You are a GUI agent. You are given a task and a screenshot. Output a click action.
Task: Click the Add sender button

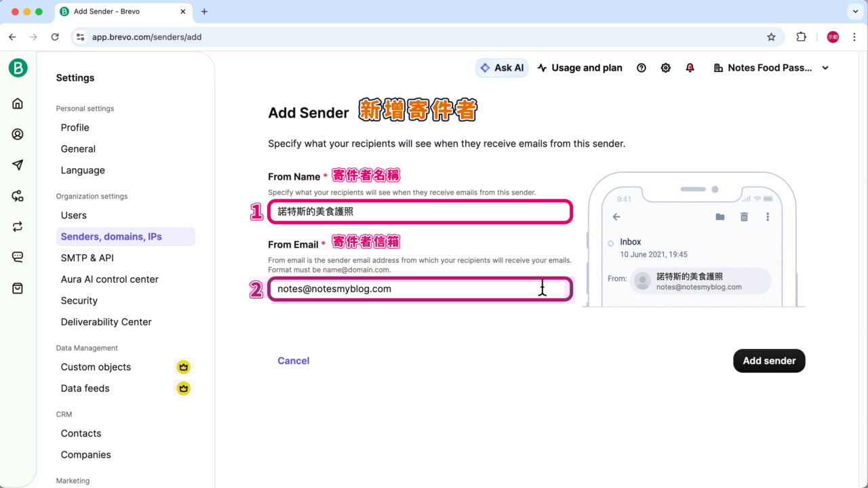tap(769, 361)
